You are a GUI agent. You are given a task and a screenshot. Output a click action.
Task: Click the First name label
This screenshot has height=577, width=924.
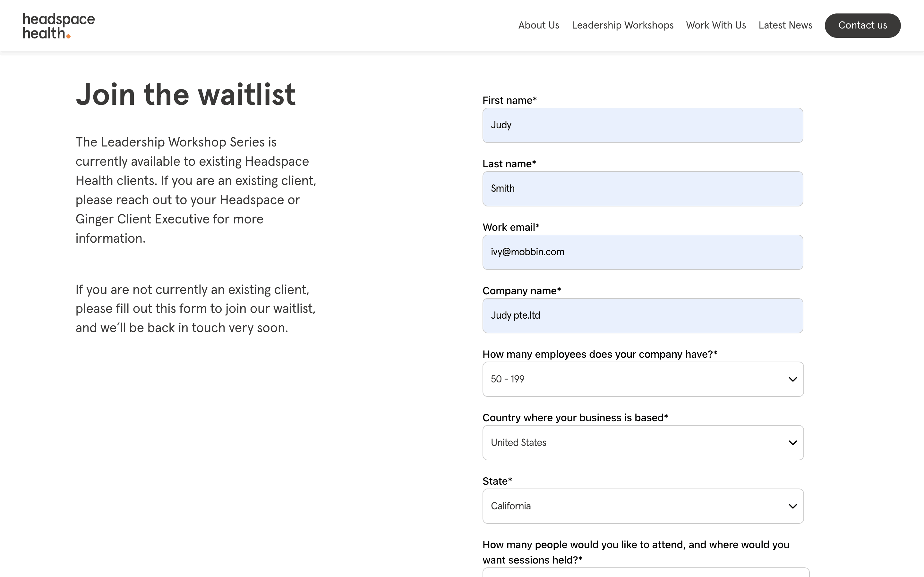(509, 100)
